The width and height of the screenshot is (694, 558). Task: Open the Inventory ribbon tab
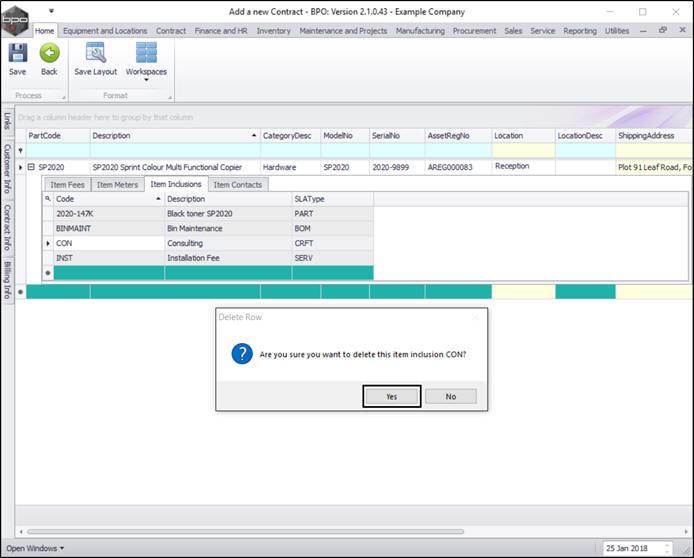[274, 31]
